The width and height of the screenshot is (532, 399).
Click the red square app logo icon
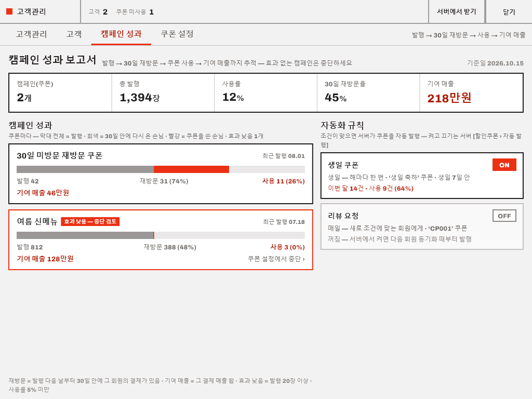(x=9, y=11)
